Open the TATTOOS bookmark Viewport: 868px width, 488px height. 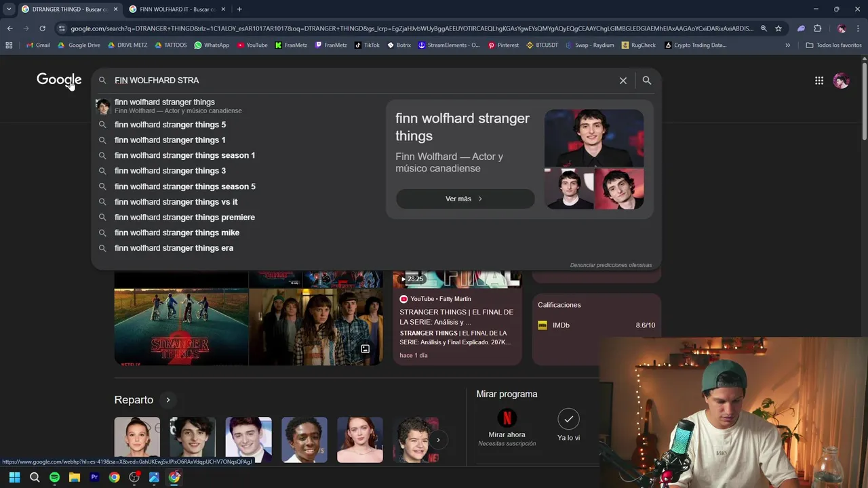tap(170, 45)
